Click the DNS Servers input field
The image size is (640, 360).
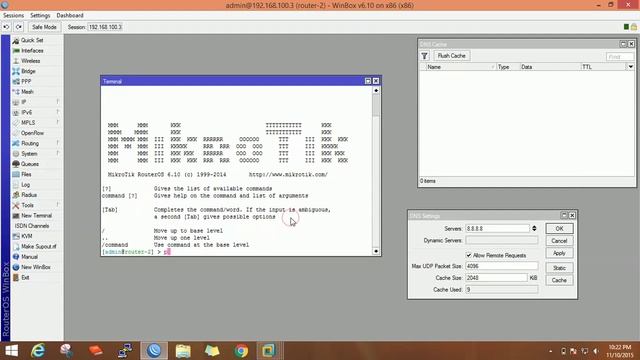497,229
